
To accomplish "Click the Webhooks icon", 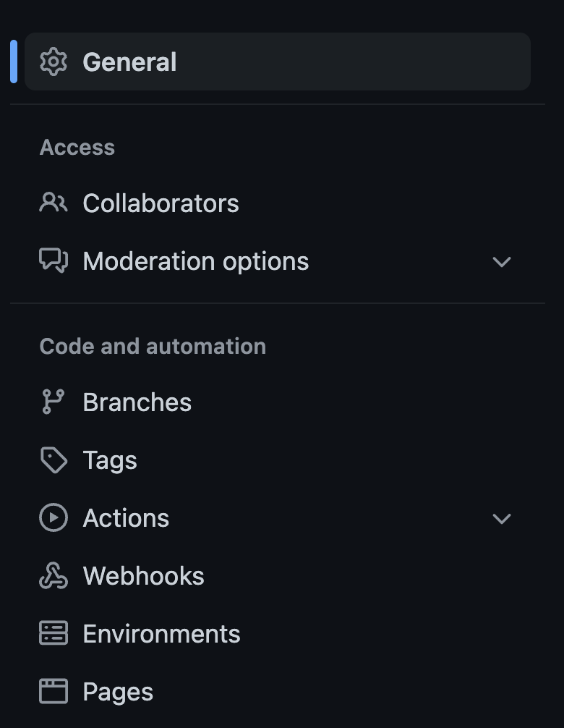I will pos(52,576).
